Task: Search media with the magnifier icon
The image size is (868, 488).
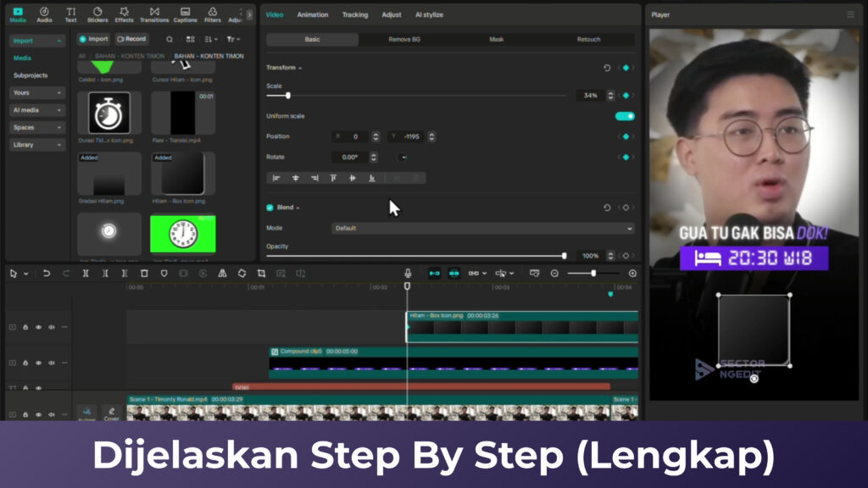Action: point(170,39)
